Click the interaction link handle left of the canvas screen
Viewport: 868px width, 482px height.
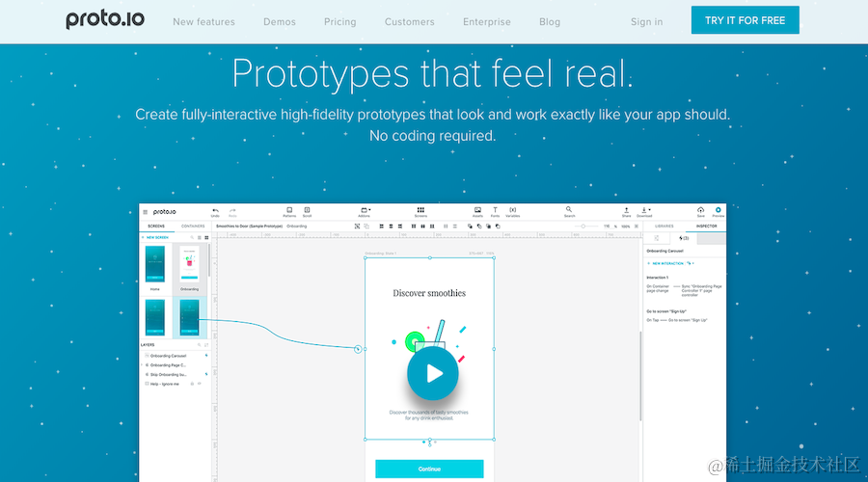[x=358, y=349]
